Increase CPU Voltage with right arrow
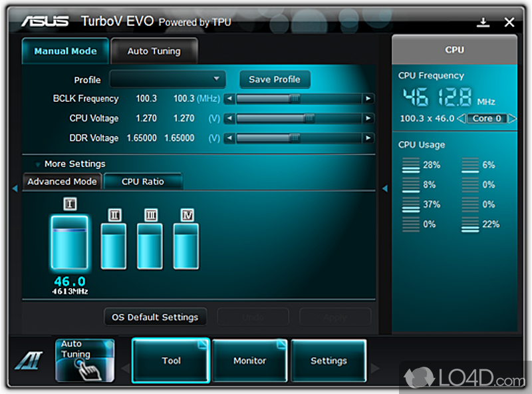Image resolution: width=532 pixels, height=394 pixels. 368,118
